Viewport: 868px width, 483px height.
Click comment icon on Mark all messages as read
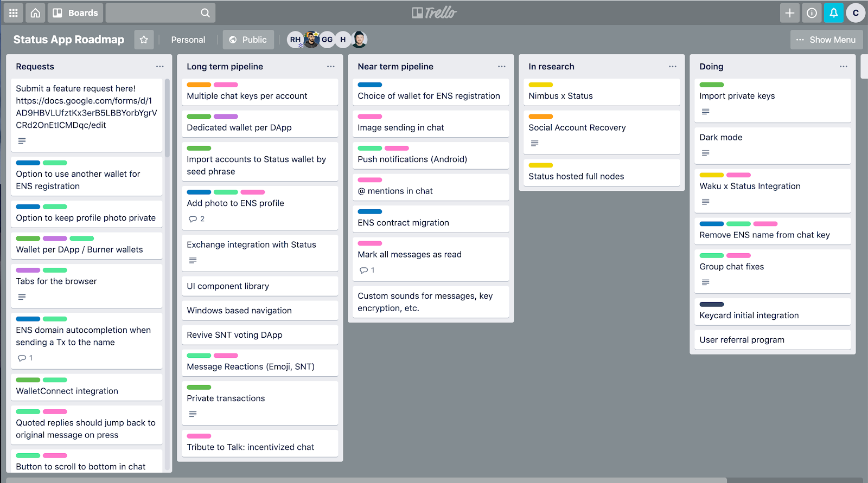click(x=363, y=270)
